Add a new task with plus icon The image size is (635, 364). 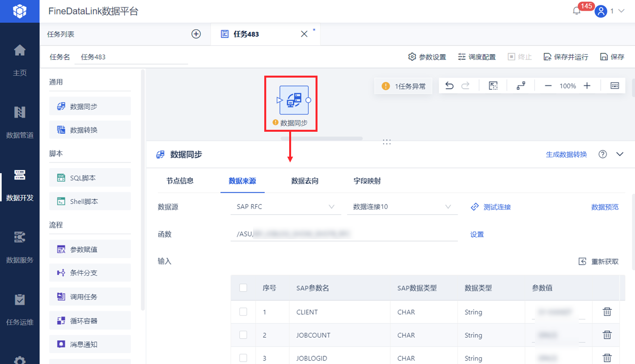(196, 34)
